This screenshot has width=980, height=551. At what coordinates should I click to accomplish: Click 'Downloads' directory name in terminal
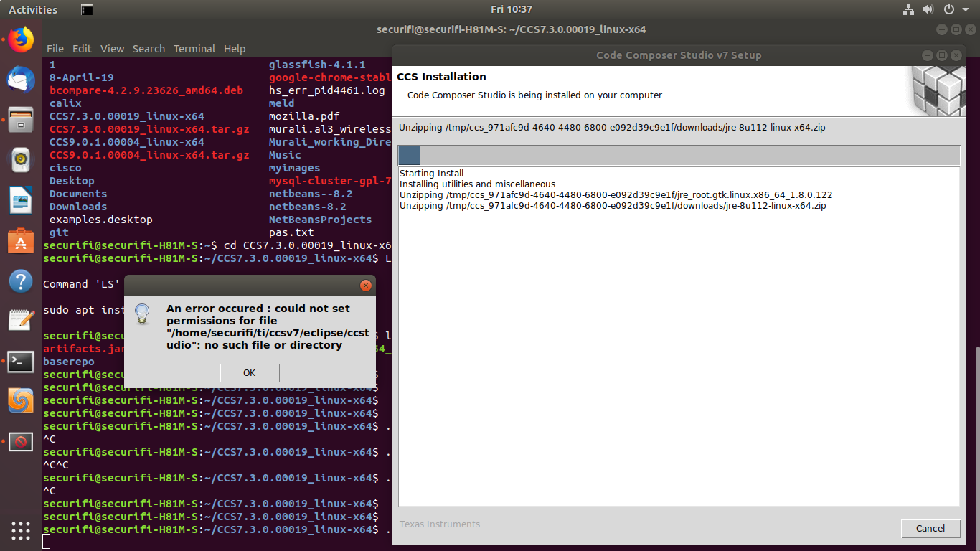coord(78,207)
